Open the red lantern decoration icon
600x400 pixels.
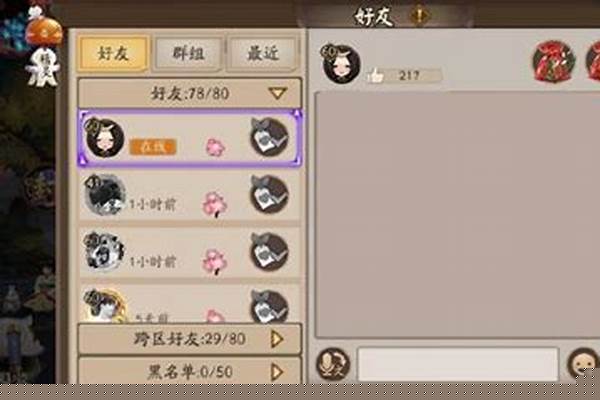(x=554, y=61)
